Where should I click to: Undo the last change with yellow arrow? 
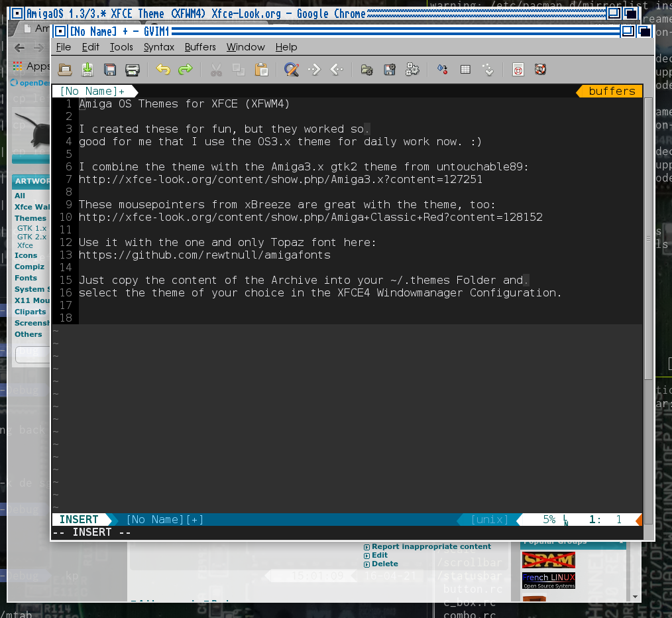tap(163, 70)
